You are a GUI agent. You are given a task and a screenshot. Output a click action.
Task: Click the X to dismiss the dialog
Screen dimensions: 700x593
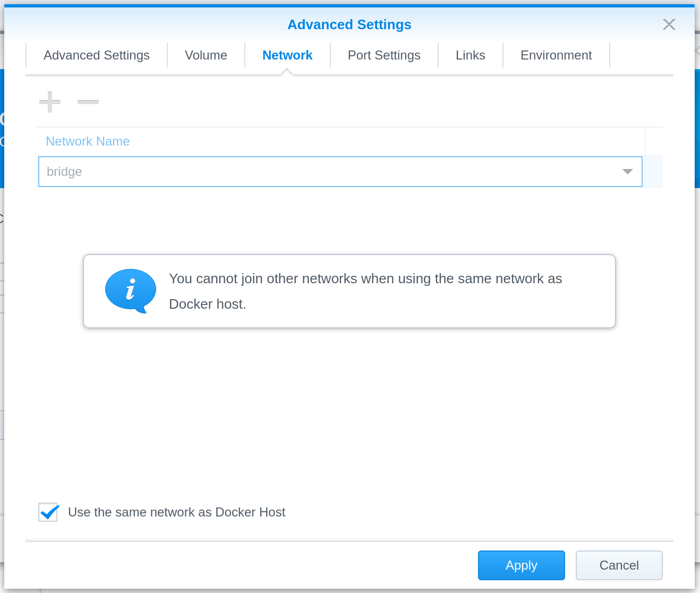coord(669,24)
